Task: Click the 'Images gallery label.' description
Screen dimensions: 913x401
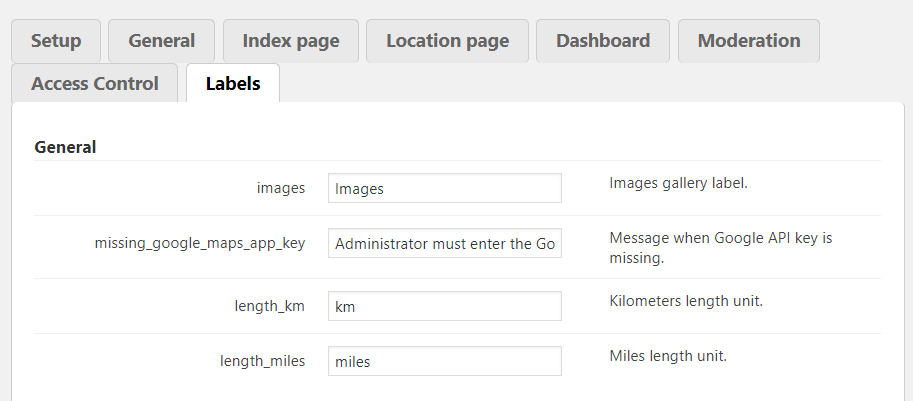Action: tap(678, 184)
